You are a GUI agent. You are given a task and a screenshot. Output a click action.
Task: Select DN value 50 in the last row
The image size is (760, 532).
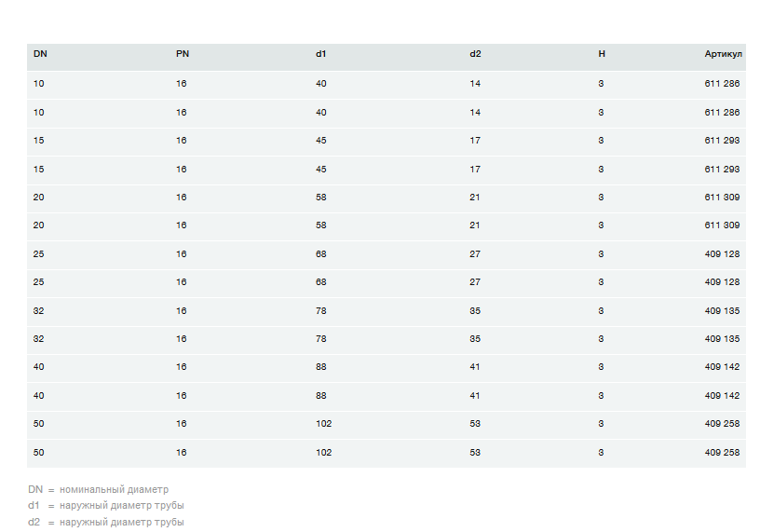pyautogui.click(x=39, y=453)
